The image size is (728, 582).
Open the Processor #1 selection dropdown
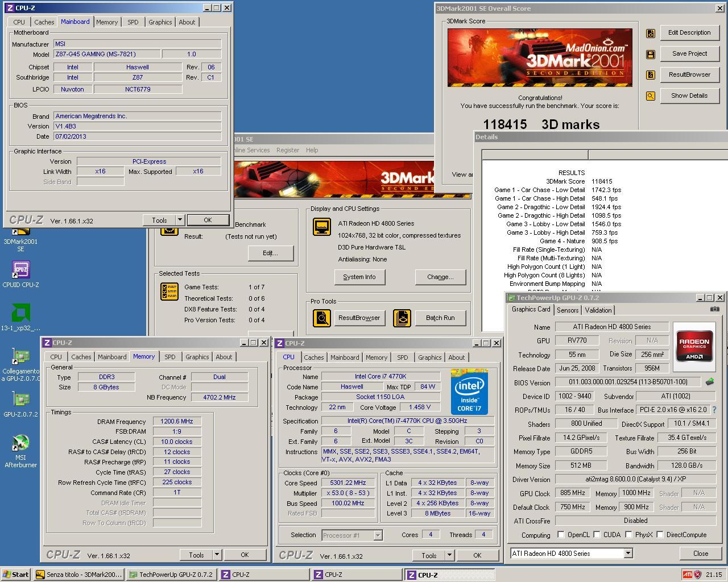[378, 535]
